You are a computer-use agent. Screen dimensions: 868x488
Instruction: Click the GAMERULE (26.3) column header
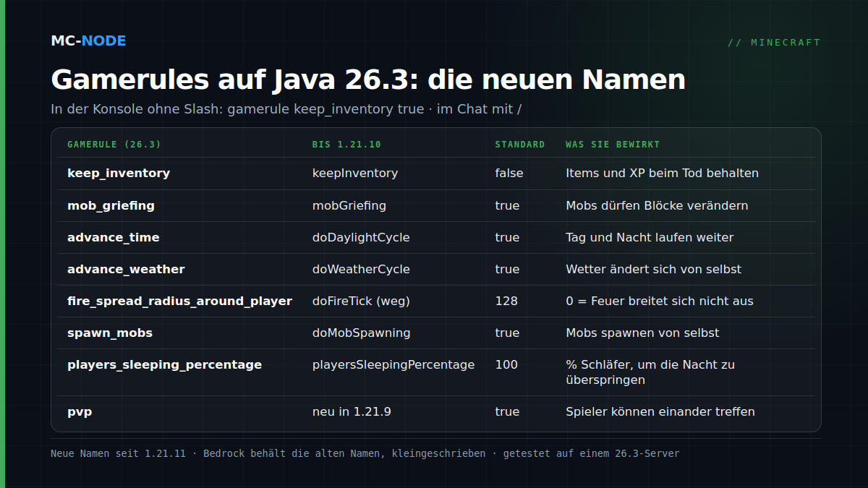(114, 145)
